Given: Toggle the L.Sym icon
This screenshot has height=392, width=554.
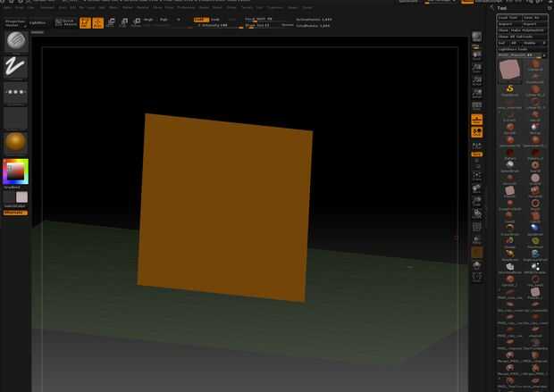Looking at the screenshot, I should [476, 146].
